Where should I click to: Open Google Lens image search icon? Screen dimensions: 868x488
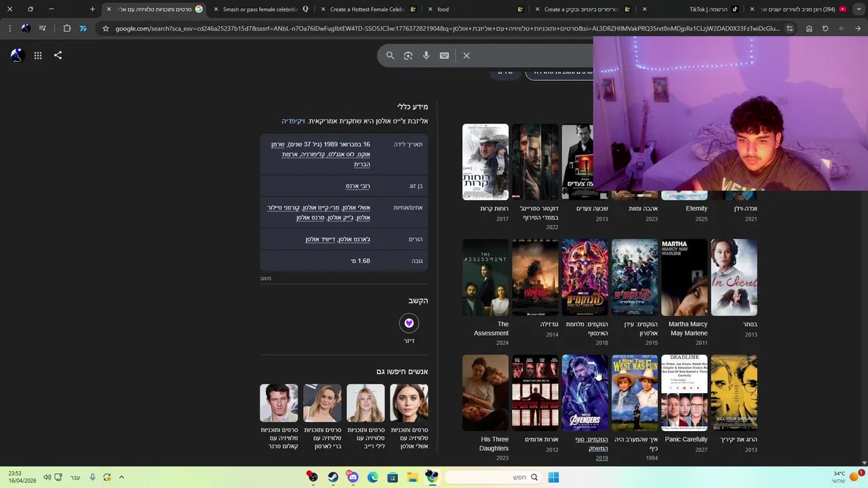(x=408, y=56)
